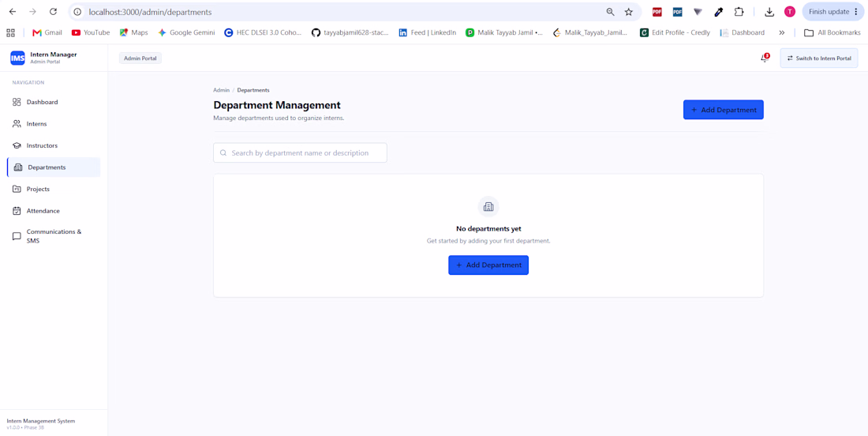Click Admin in the breadcrumb
868x436 pixels.
tap(222, 90)
